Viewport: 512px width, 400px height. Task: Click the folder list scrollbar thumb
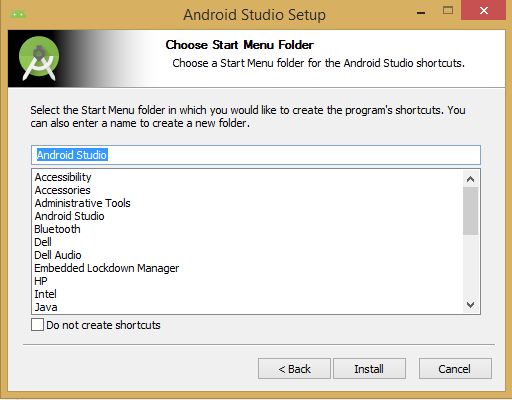(470, 211)
